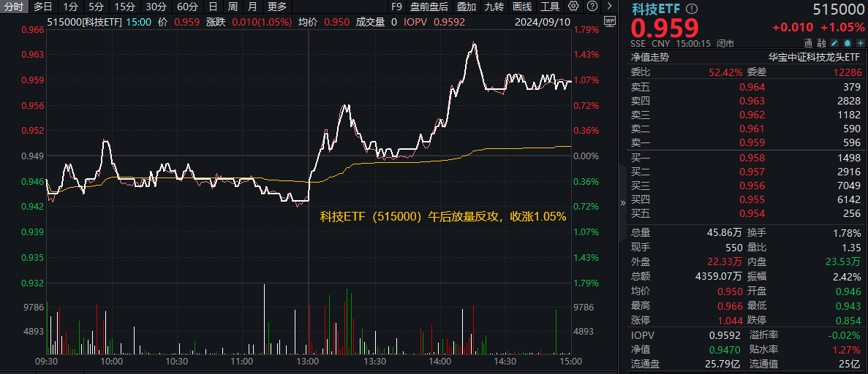Click the 最高 value 0.966
The width and height of the screenshot is (868, 374).
731,306
